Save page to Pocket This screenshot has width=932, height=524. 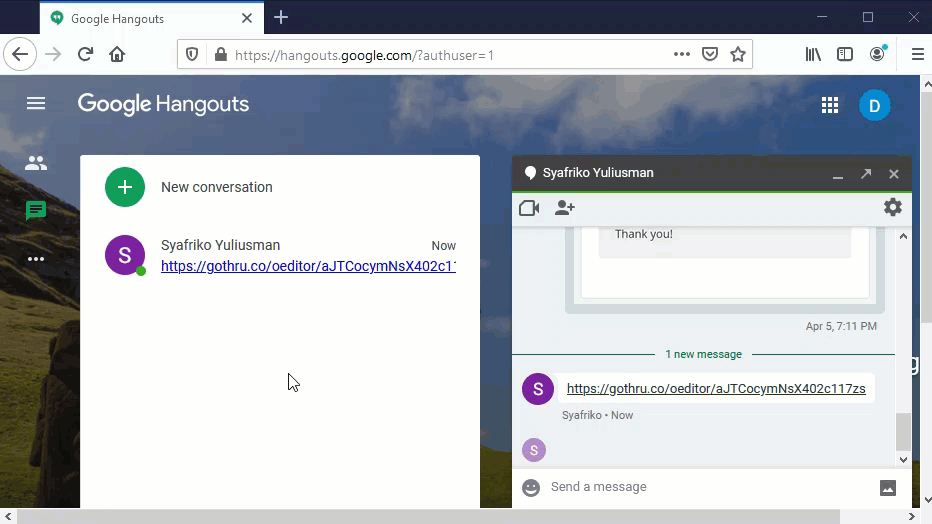click(x=710, y=55)
